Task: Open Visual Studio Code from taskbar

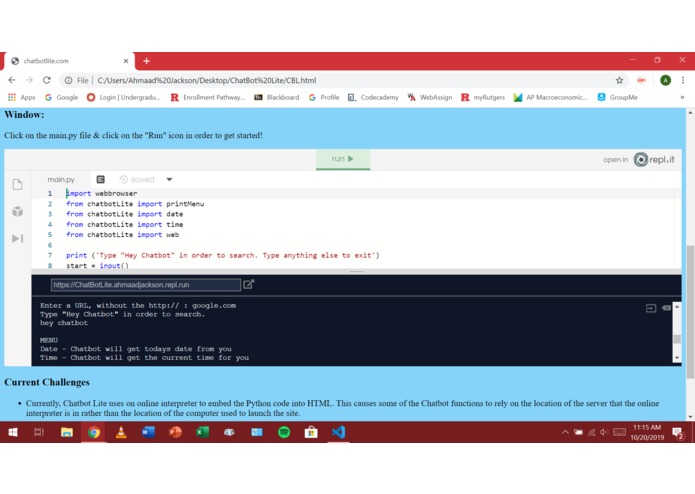Action: 338,432
